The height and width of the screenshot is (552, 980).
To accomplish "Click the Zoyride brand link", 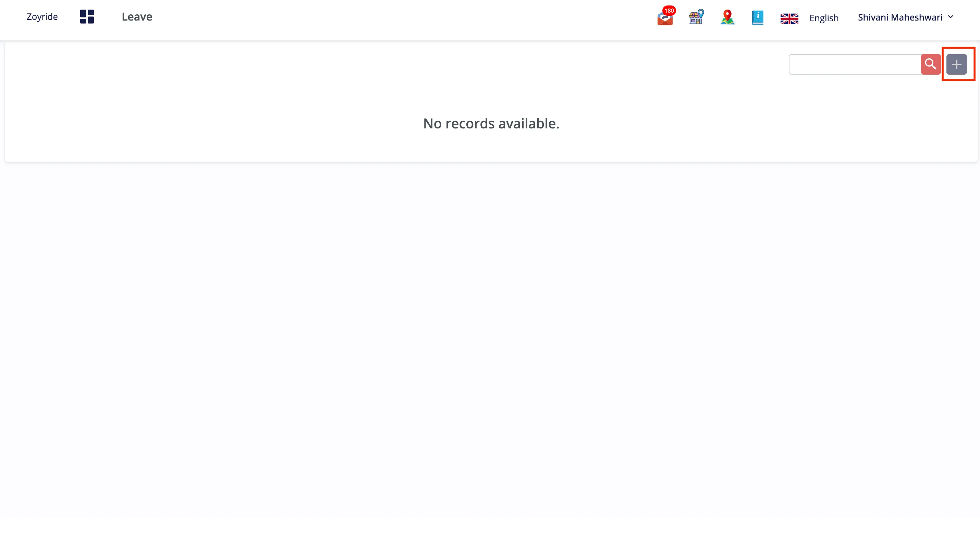I will [42, 17].
